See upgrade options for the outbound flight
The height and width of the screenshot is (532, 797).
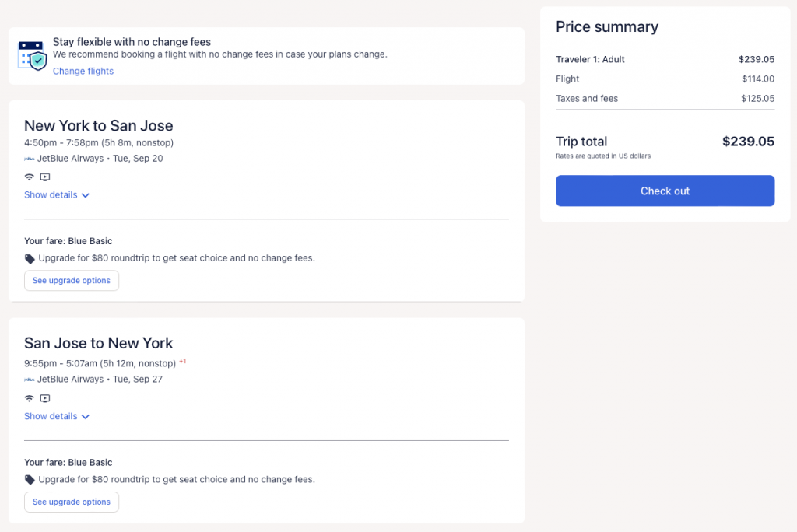pyautogui.click(x=72, y=281)
